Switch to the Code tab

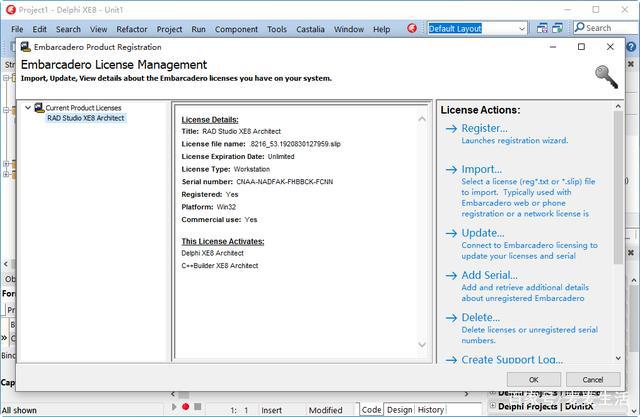pos(371,410)
